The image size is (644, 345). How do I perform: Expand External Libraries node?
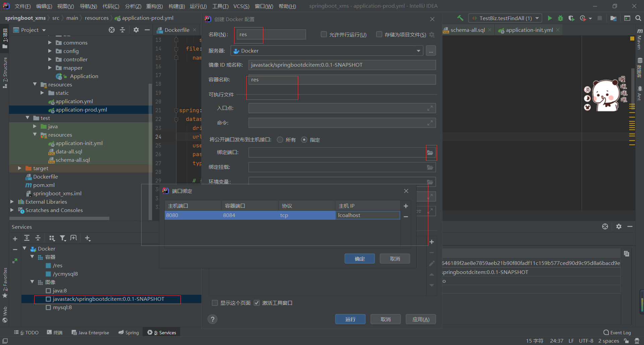click(12, 202)
